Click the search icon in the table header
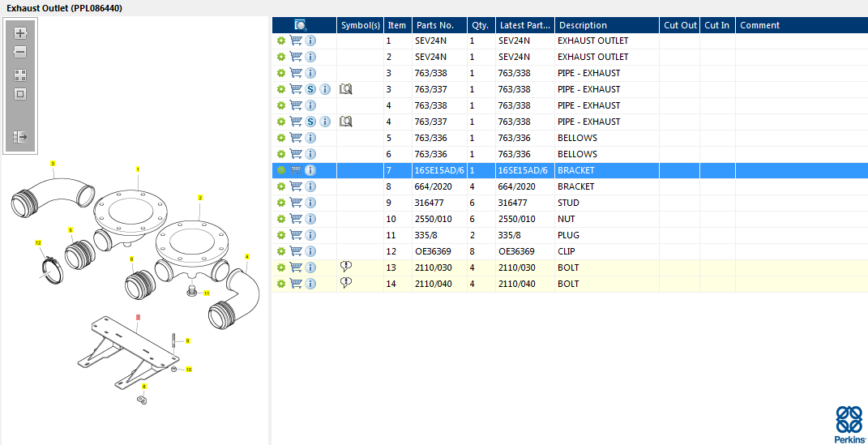Image resolution: width=868 pixels, height=445 pixels. point(301,25)
